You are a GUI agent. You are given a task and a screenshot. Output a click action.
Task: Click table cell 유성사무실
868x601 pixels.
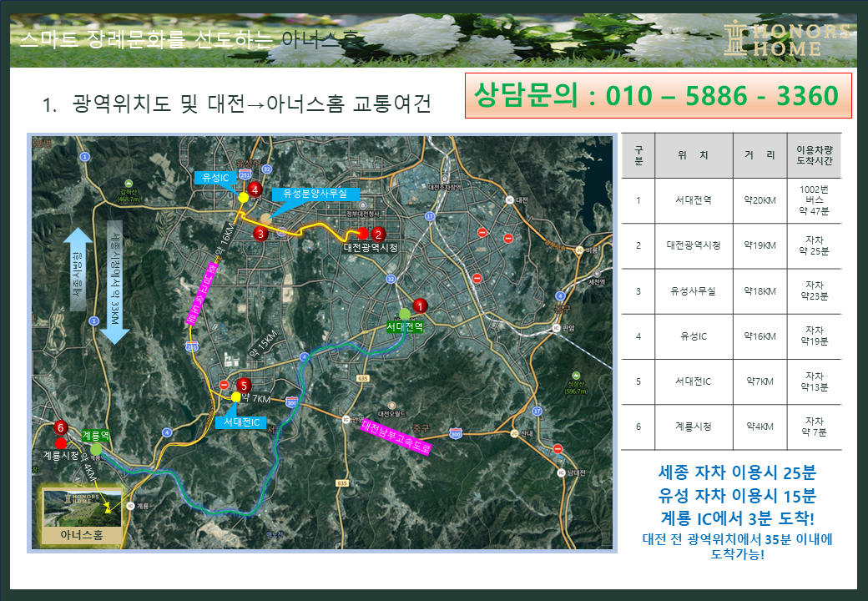point(694,291)
